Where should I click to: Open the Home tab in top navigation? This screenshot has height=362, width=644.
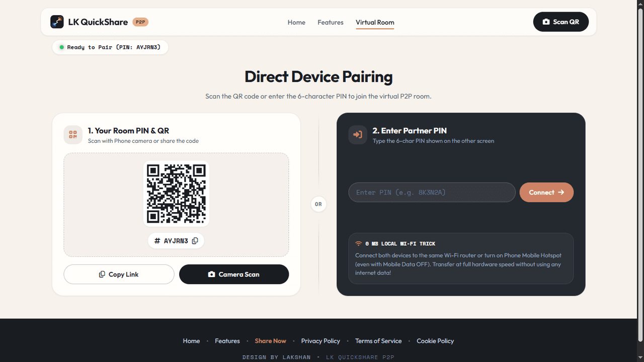296,22
